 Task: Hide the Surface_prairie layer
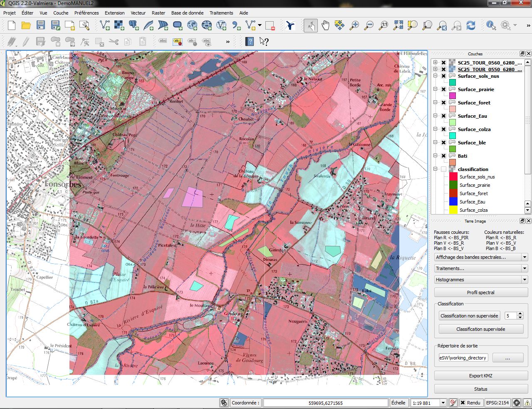pyautogui.click(x=444, y=89)
